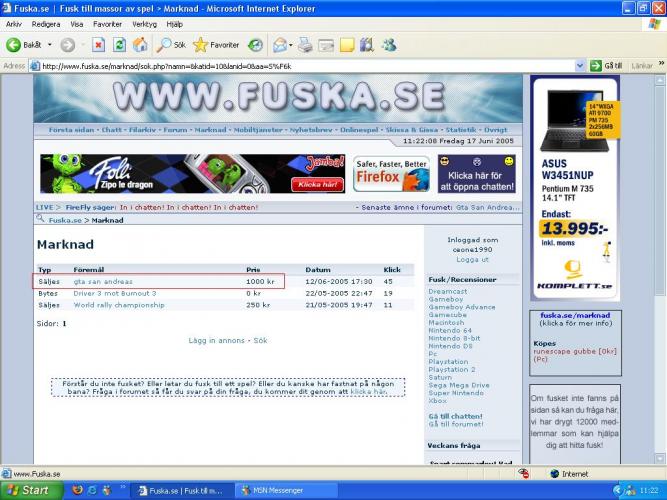Click the Fuska.se taskbar window button

click(182, 491)
